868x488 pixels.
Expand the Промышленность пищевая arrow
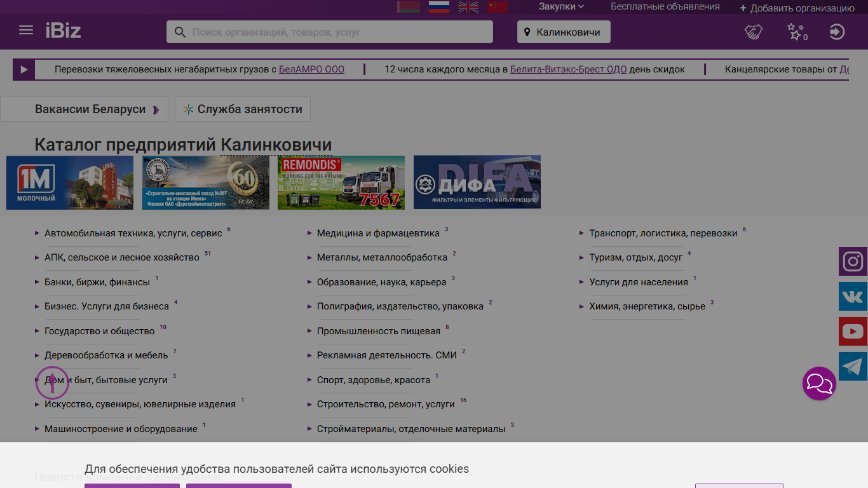[309, 330]
